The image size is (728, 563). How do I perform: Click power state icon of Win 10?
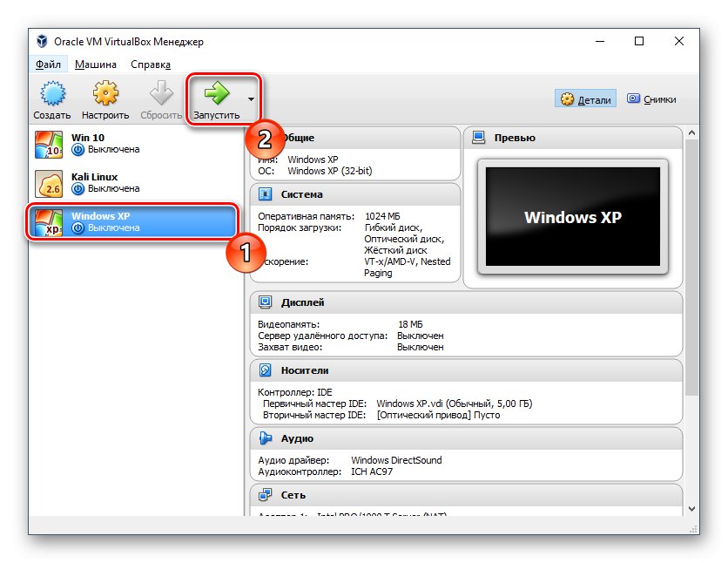[x=78, y=150]
